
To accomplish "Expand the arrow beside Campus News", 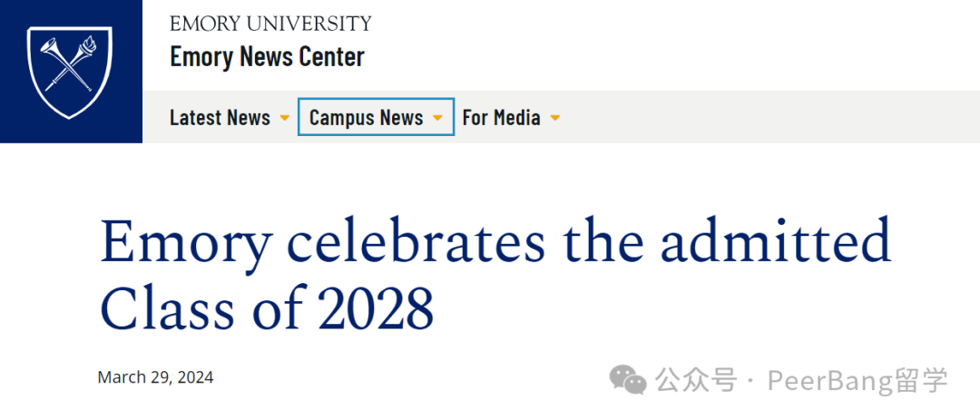I will pyautogui.click(x=437, y=118).
